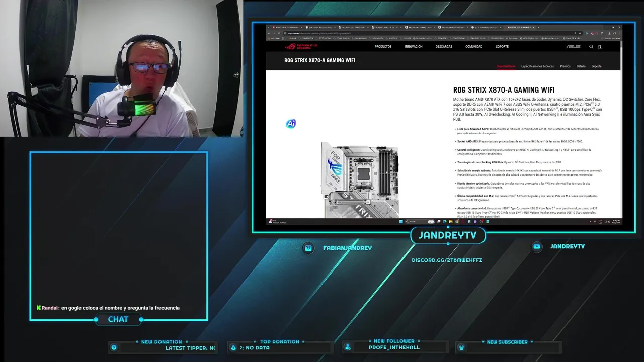Switch to Especificaciones Técnicas tab
Viewport: 644px width, 362px height.
point(537,66)
